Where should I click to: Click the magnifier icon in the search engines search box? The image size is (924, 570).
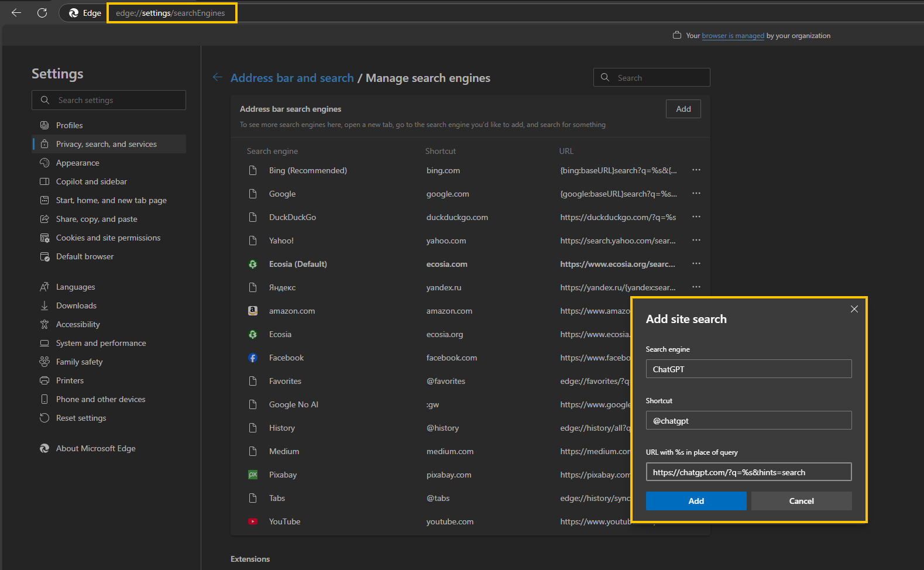click(x=605, y=77)
